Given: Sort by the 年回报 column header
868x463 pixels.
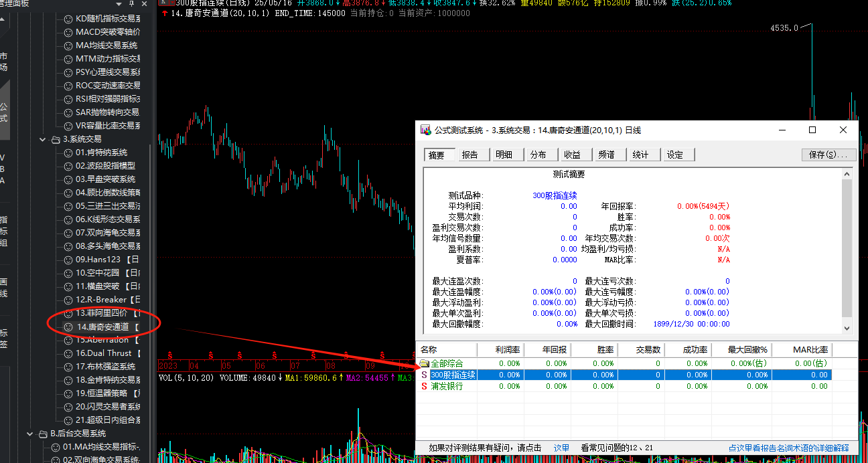Looking at the screenshot, I should (547, 350).
